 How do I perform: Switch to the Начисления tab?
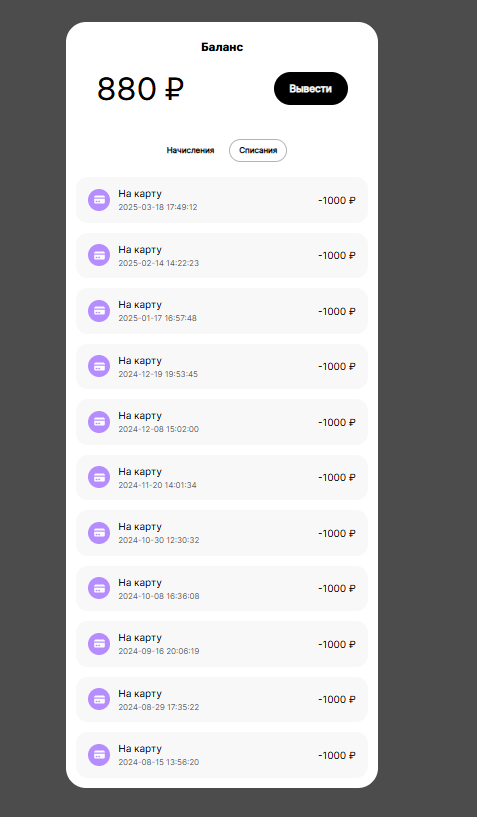click(x=190, y=151)
